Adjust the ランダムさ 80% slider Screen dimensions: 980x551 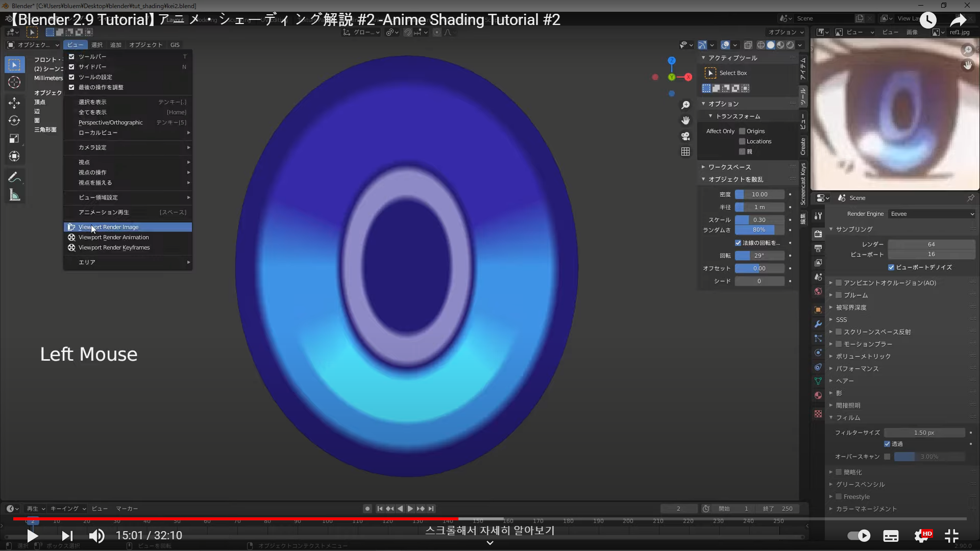[759, 230]
